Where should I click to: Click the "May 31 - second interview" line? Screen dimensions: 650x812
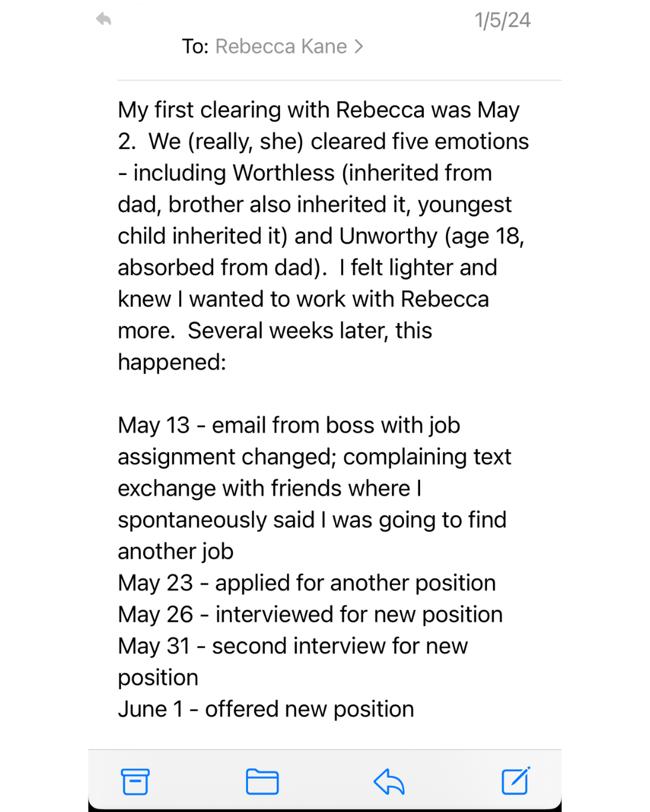click(x=292, y=646)
